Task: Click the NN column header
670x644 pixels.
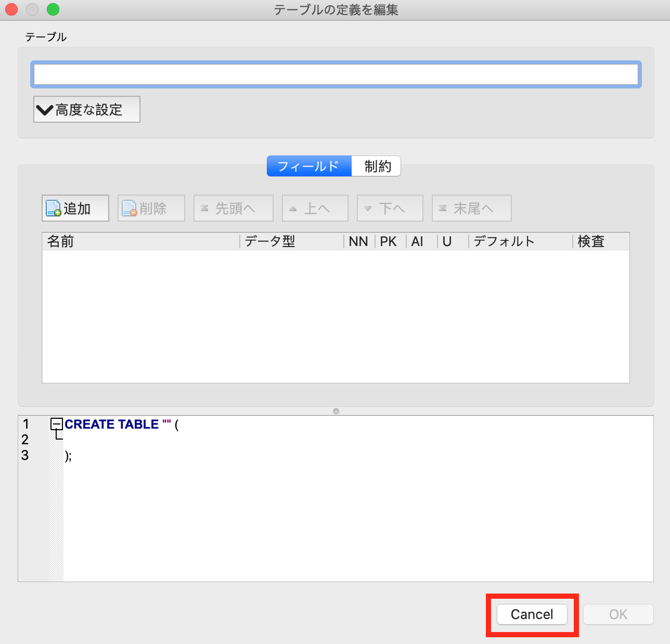Action: [x=359, y=241]
